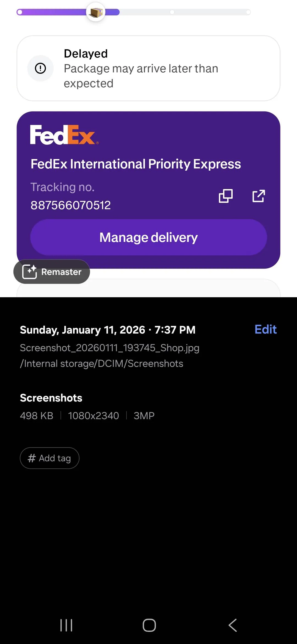Viewport: 297px width, 644px height.
Task: Click the Manage delivery button
Action: tap(148, 237)
